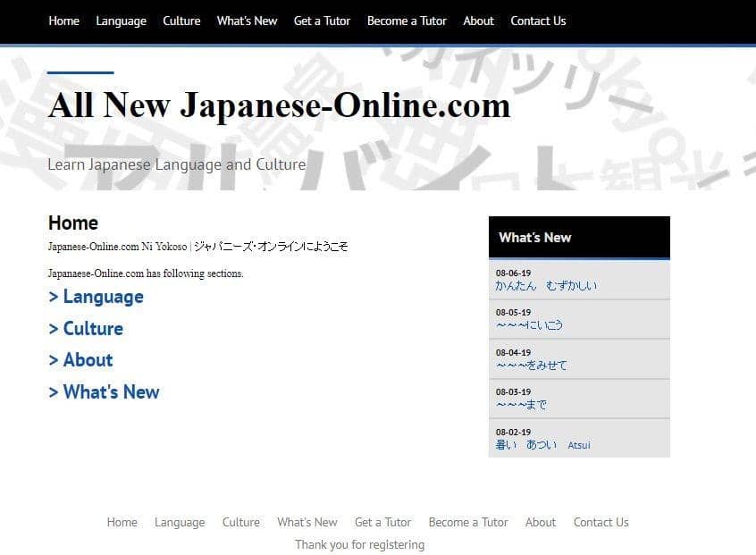The height and width of the screenshot is (555, 756).
Task: Expand the "> What's New" section on the homepage
Action: pyautogui.click(x=104, y=392)
